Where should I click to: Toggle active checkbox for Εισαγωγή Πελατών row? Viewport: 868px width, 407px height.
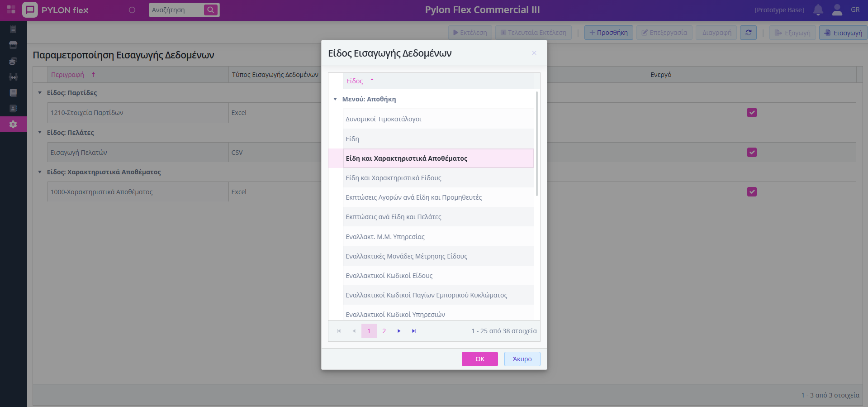752,153
